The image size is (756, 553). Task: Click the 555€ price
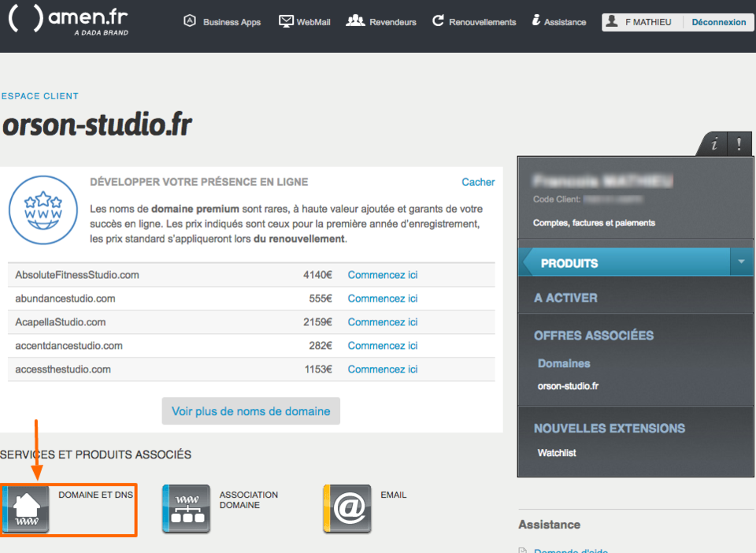coord(321,299)
